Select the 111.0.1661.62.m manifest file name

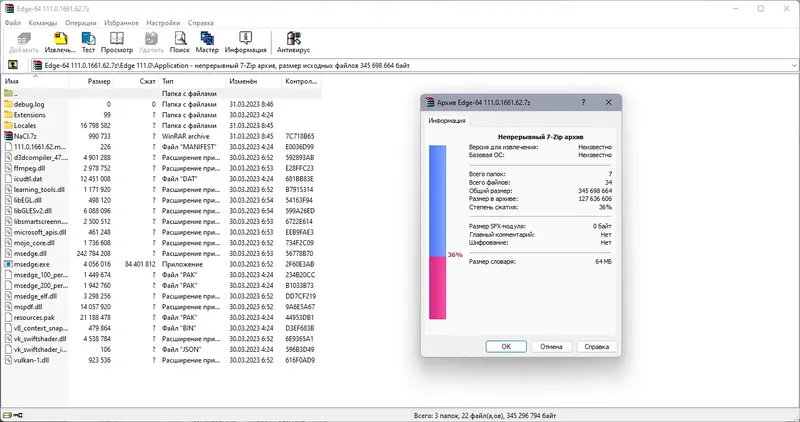pyautogui.click(x=40, y=147)
